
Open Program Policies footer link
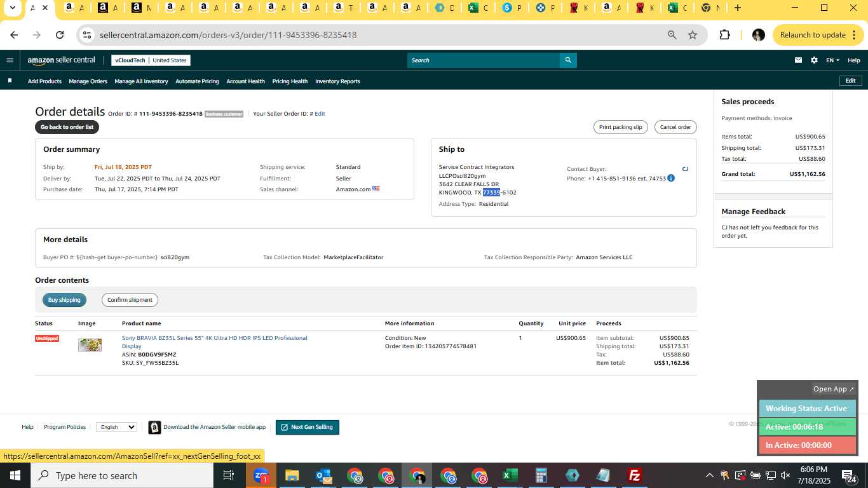(65, 427)
